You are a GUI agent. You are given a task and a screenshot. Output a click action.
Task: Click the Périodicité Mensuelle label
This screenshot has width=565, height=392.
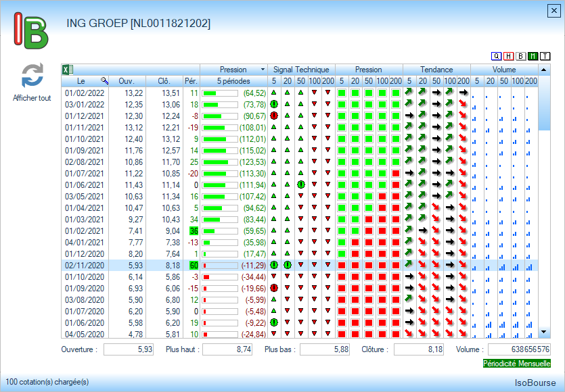click(x=517, y=364)
